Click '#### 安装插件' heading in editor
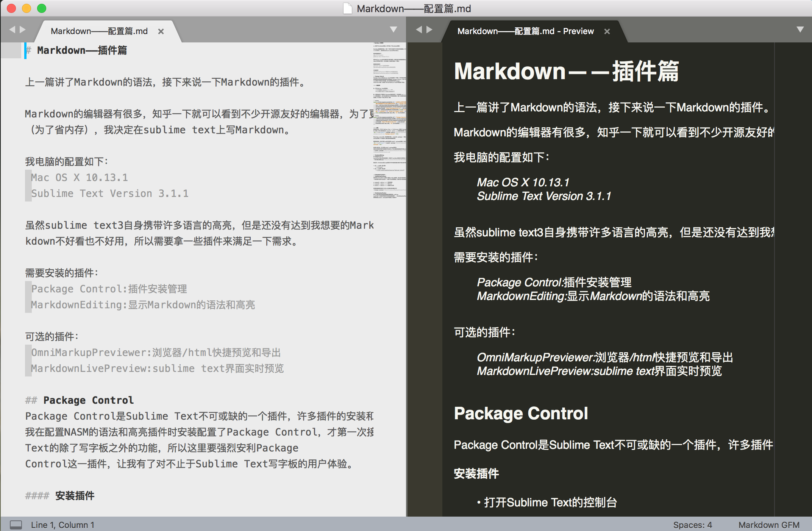Image resolution: width=812 pixels, height=531 pixels. pos(60,495)
